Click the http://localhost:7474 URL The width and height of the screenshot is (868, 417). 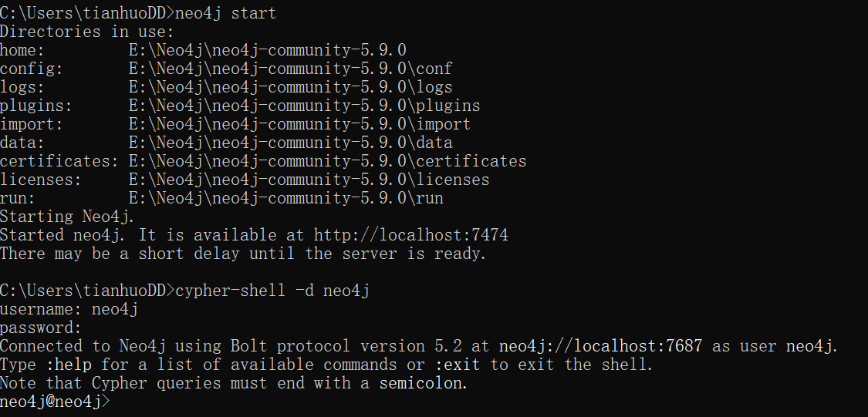pos(410,235)
